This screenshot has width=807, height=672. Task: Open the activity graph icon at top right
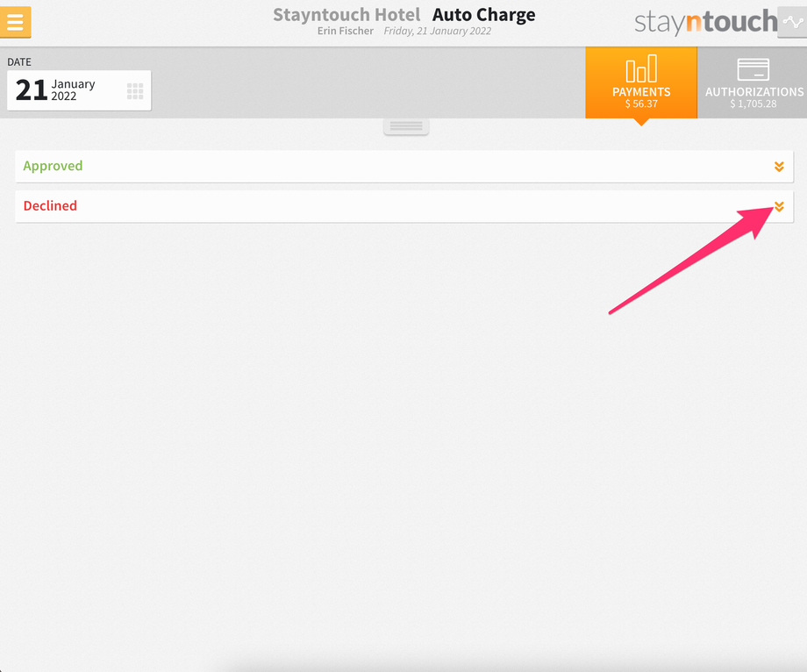(792, 22)
